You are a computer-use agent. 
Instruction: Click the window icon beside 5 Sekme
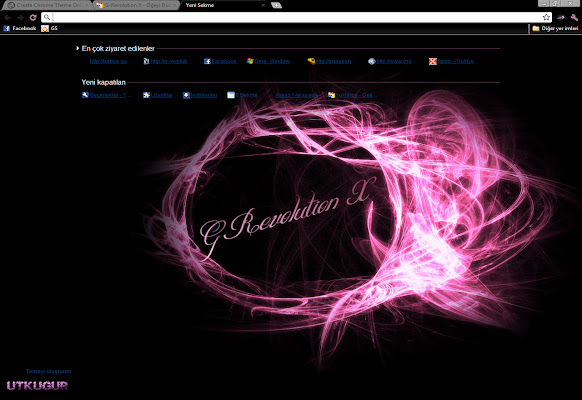[x=231, y=95]
